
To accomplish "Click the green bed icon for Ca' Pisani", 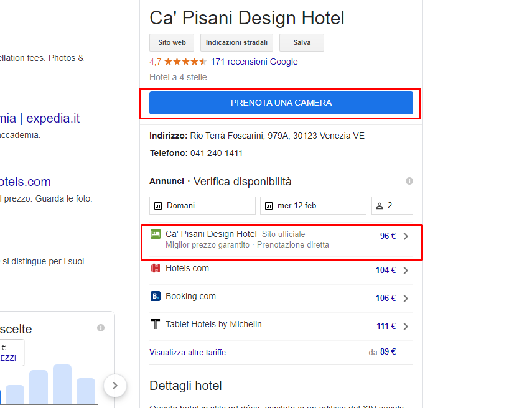I will tap(156, 234).
